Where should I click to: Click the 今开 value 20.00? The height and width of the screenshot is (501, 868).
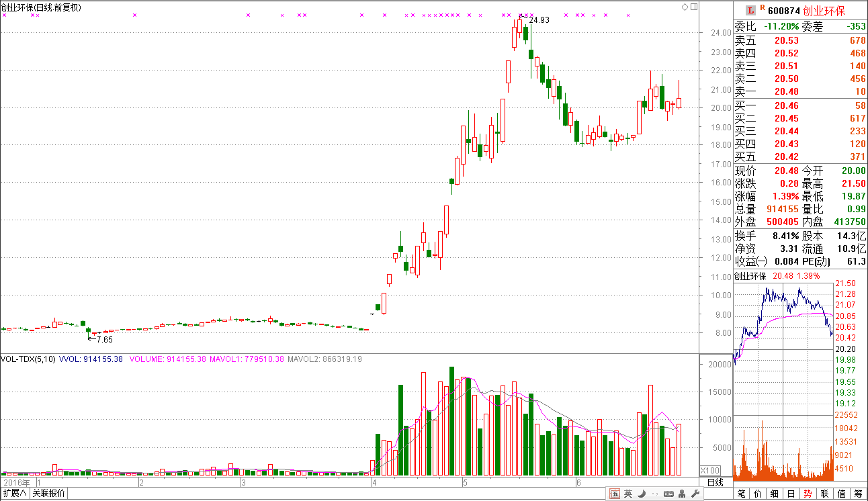coord(854,171)
